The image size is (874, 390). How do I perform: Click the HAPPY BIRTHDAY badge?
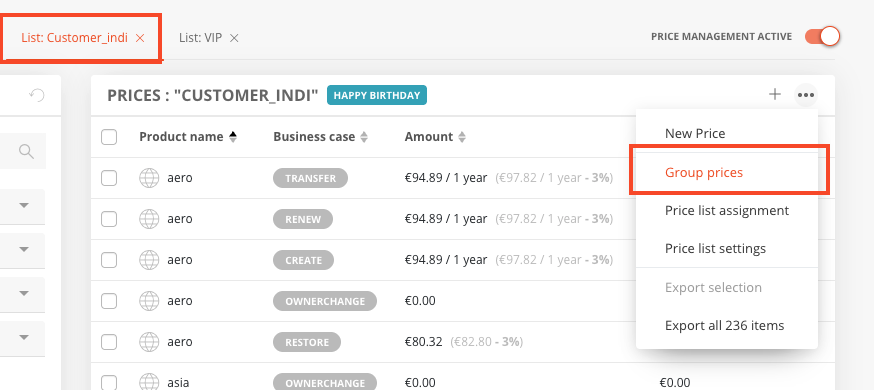(x=377, y=95)
